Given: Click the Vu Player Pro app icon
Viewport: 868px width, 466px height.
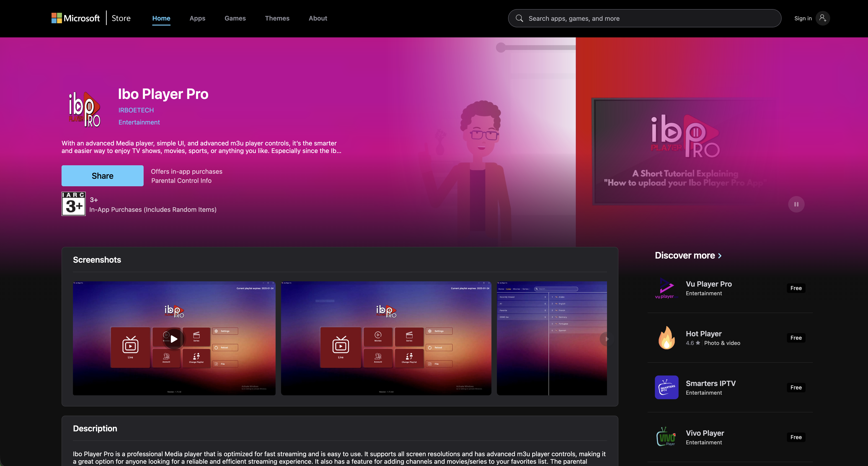Looking at the screenshot, I should coord(666,288).
